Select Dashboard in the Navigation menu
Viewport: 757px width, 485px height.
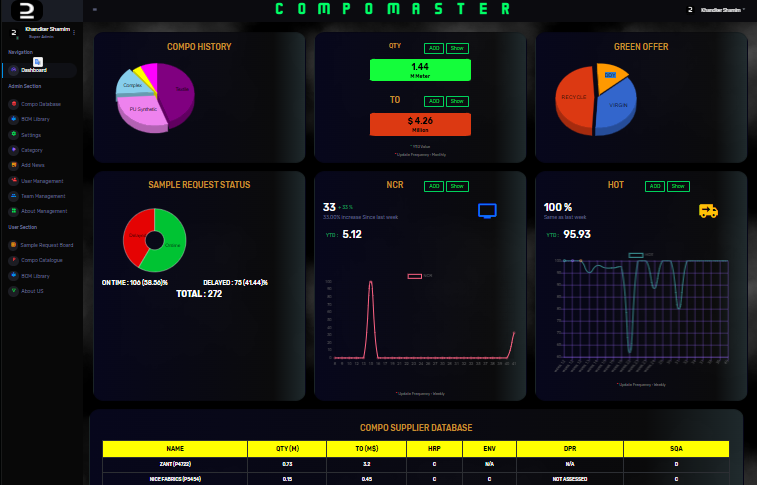click(x=34, y=70)
